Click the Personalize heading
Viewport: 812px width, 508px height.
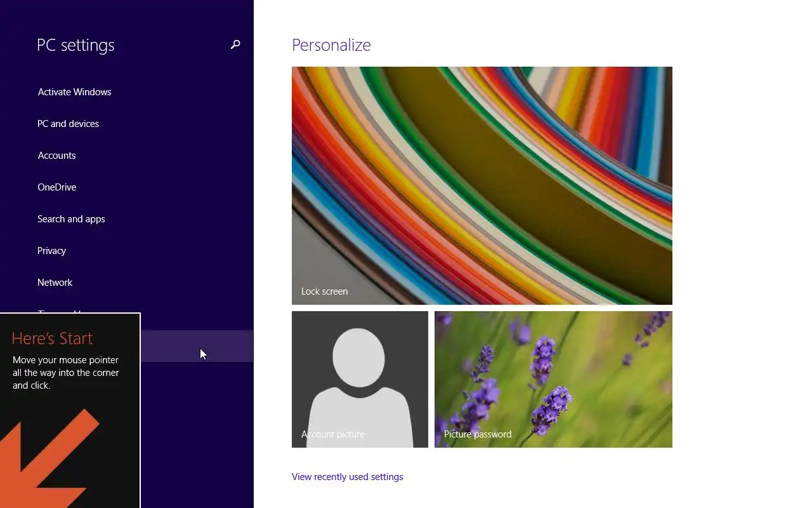(x=331, y=45)
